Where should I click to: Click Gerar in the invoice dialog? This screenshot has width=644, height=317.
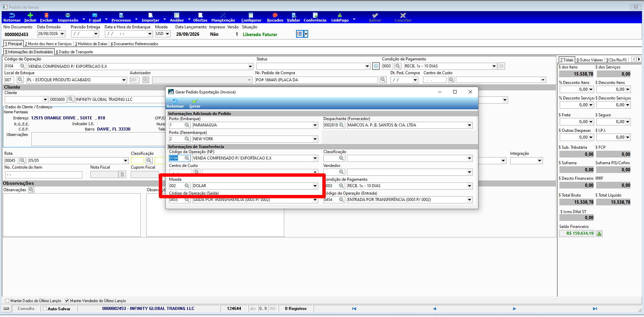tap(195, 103)
